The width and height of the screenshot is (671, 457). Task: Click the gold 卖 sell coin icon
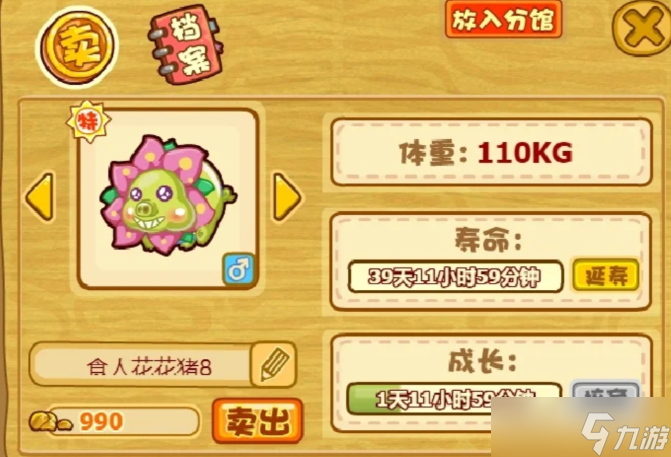tap(77, 47)
